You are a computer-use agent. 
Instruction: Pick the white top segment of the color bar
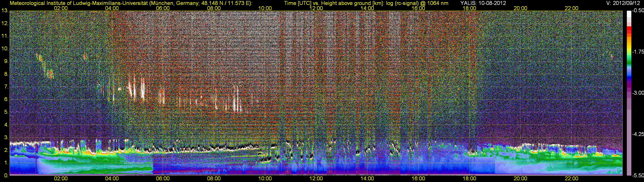(x=629, y=14)
